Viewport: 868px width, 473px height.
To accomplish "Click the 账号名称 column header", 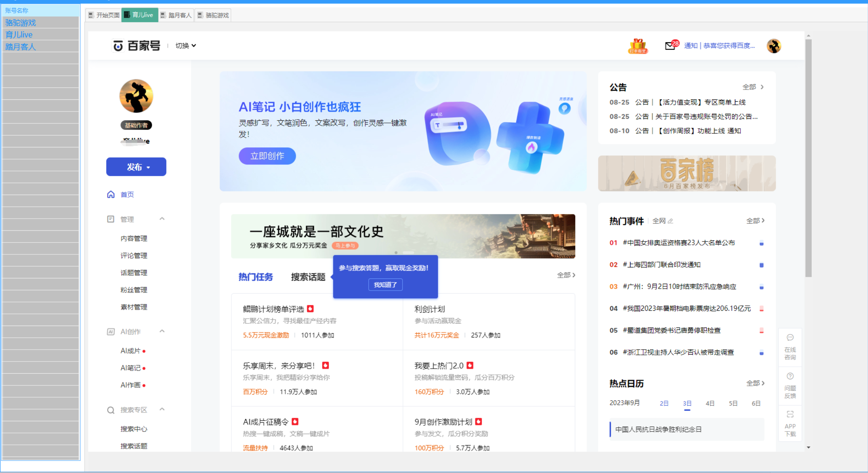I will point(40,10).
